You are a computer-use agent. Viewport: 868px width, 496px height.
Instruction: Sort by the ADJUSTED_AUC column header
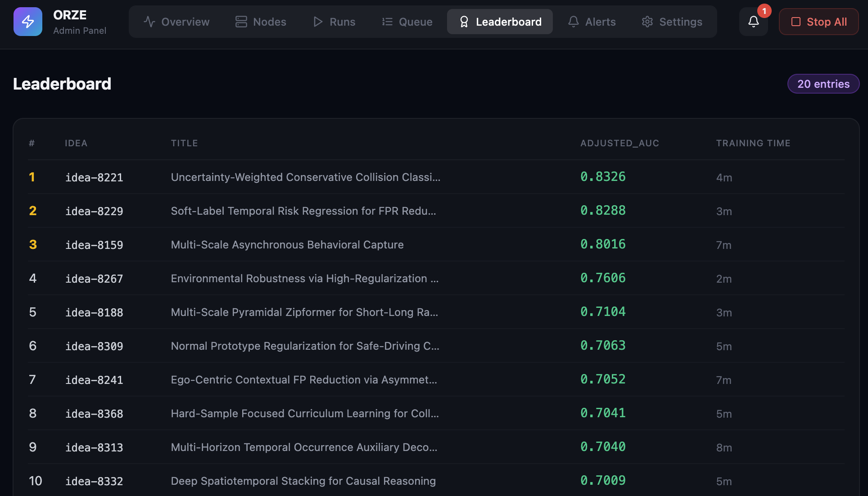(619, 143)
